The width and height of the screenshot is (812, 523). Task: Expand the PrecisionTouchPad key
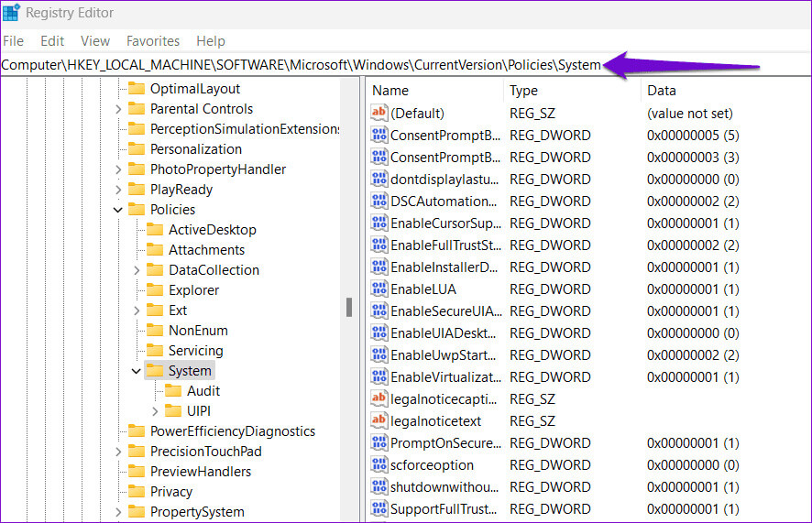pyautogui.click(x=118, y=452)
